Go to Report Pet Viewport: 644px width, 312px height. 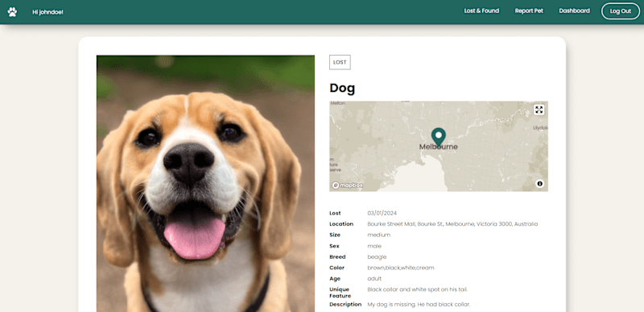[529, 11]
